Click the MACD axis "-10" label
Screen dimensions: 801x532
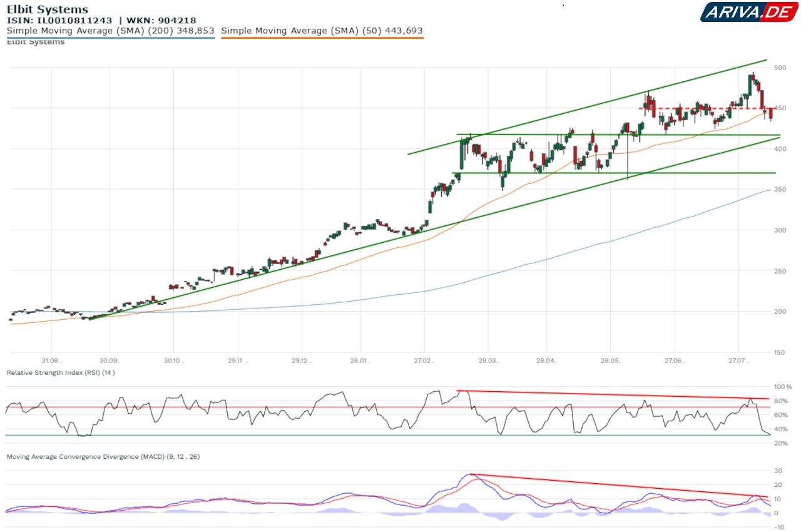[x=779, y=528]
